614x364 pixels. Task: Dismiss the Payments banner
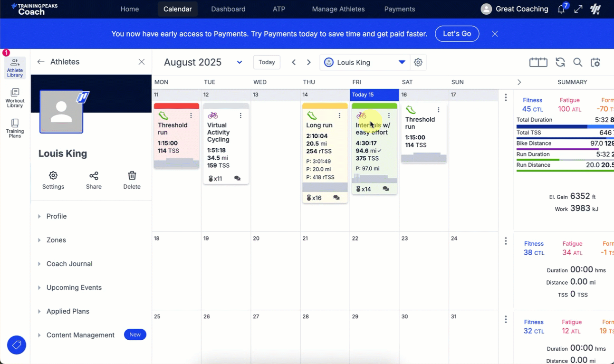tap(495, 34)
